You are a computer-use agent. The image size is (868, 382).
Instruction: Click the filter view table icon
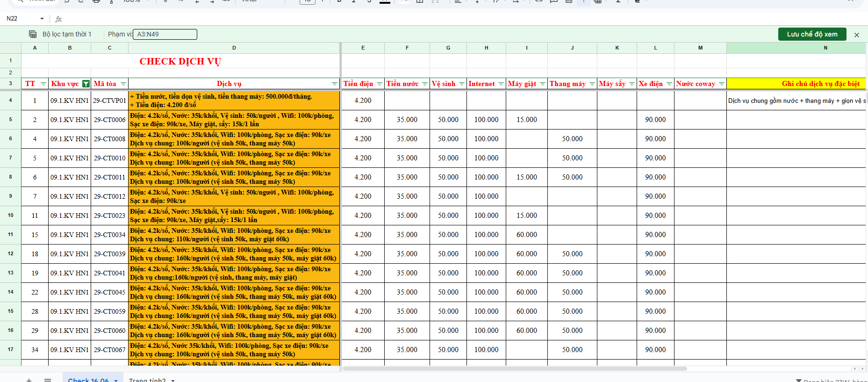click(x=33, y=34)
